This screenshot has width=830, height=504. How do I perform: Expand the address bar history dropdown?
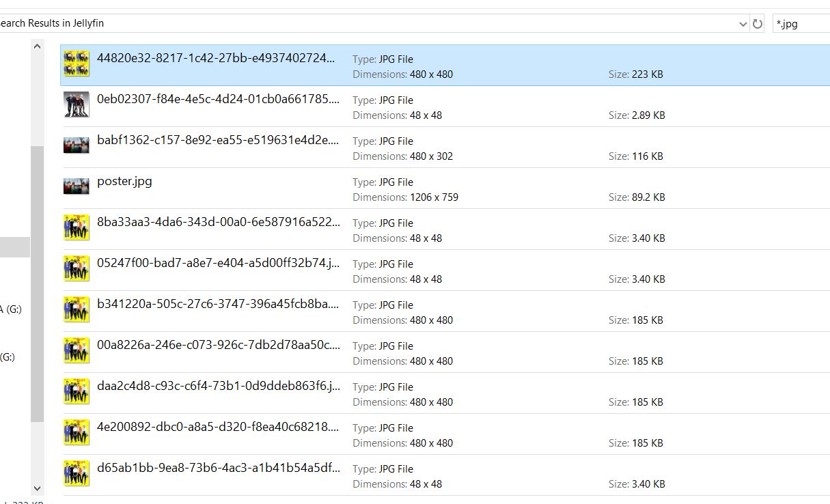pyautogui.click(x=743, y=24)
